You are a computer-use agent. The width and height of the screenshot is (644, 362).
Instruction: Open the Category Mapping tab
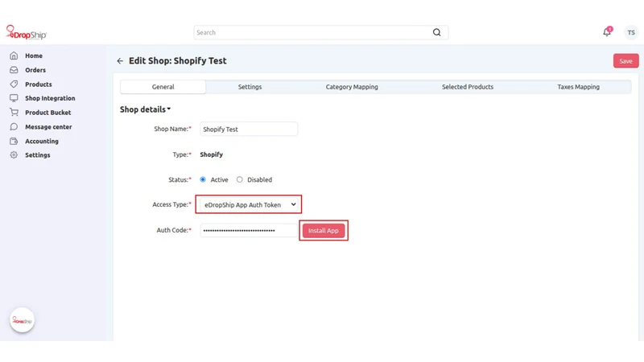[x=352, y=87]
